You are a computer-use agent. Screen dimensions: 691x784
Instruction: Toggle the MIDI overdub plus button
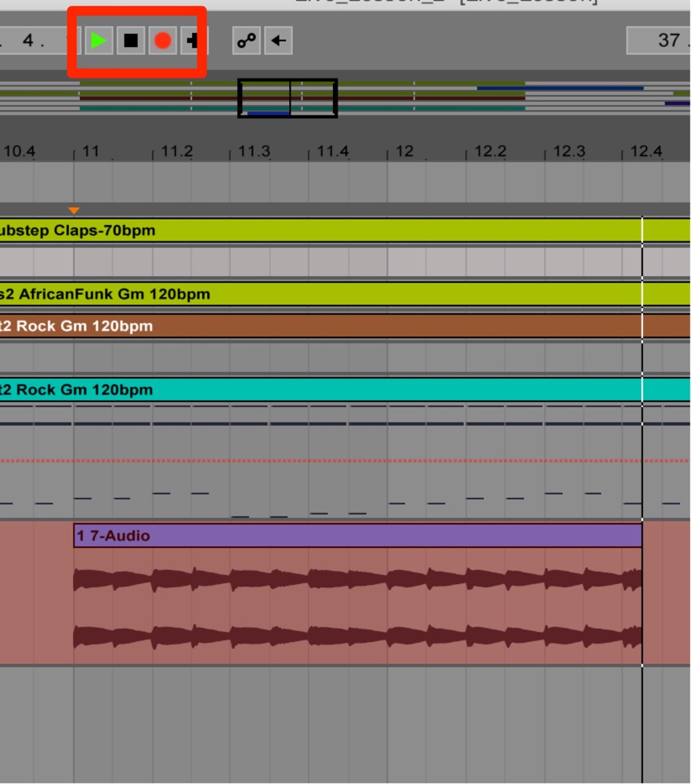pos(194,41)
